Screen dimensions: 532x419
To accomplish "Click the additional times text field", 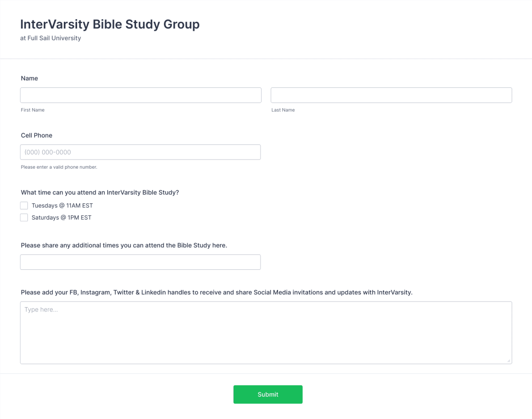I will tap(141, 262).
